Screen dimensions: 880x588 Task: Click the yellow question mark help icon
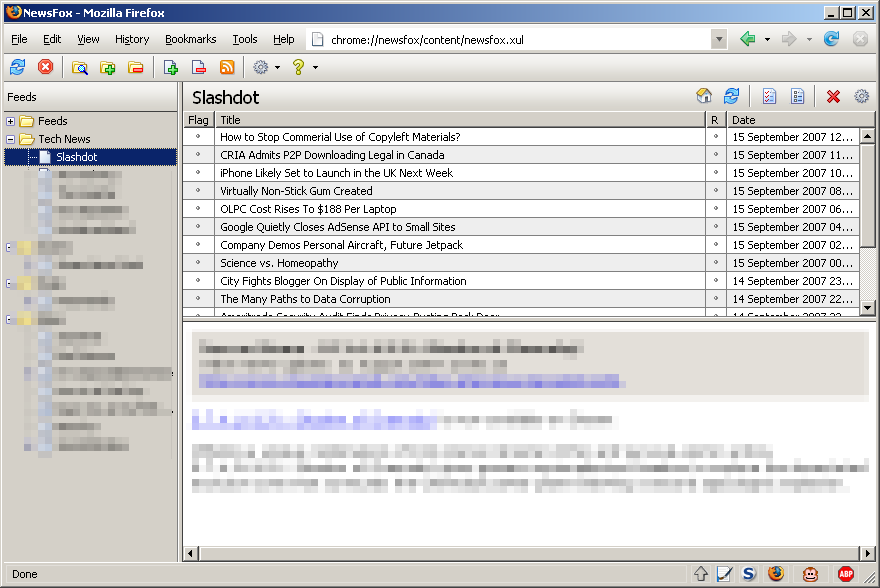pos(298,67)
